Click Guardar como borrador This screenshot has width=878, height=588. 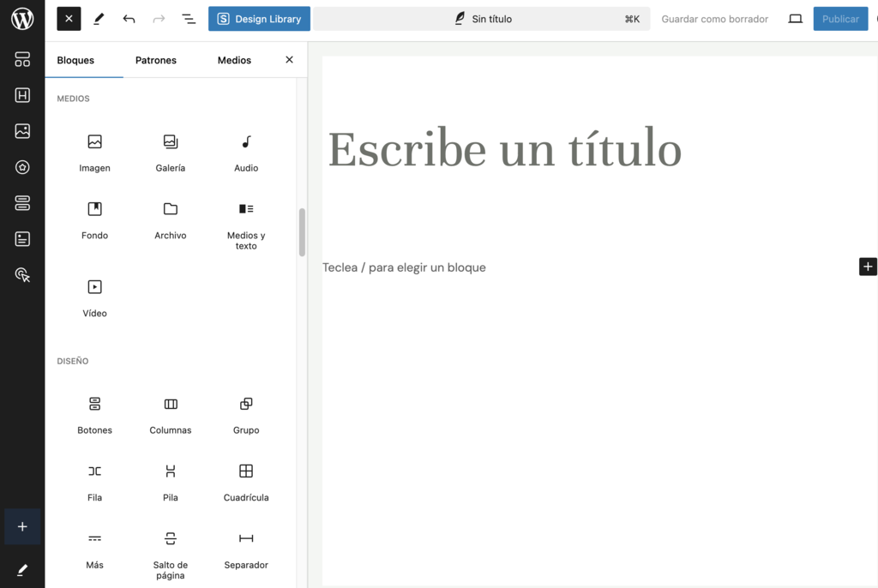[x=714, y=18]
